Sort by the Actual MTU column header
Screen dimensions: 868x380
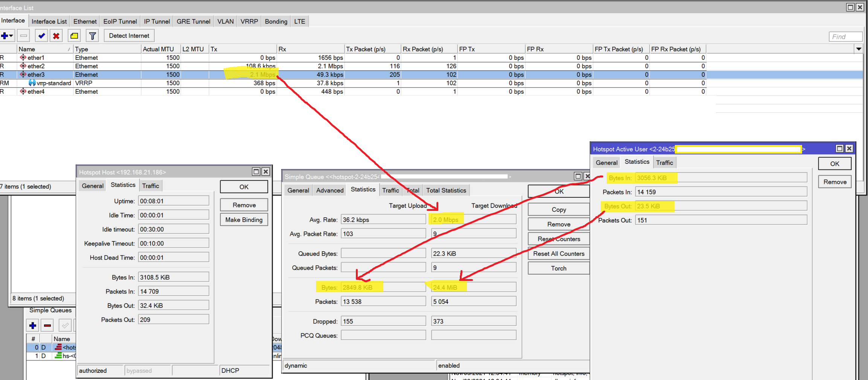tap(161, 49)
